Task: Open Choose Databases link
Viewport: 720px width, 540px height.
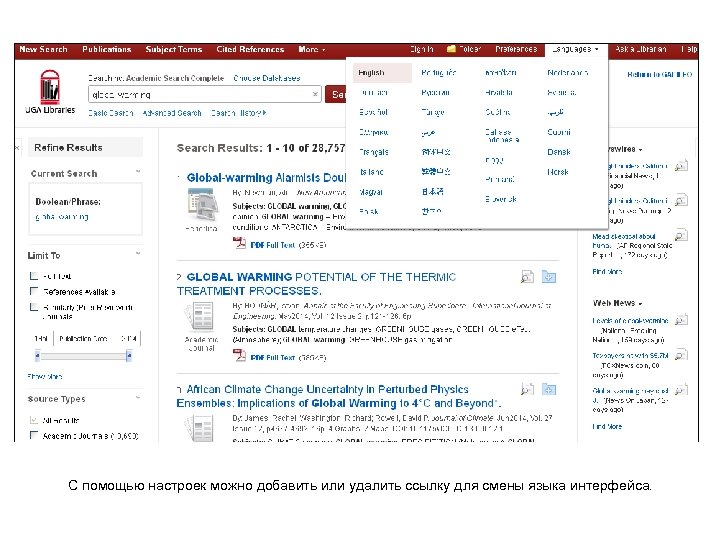Action: (267, 78)
